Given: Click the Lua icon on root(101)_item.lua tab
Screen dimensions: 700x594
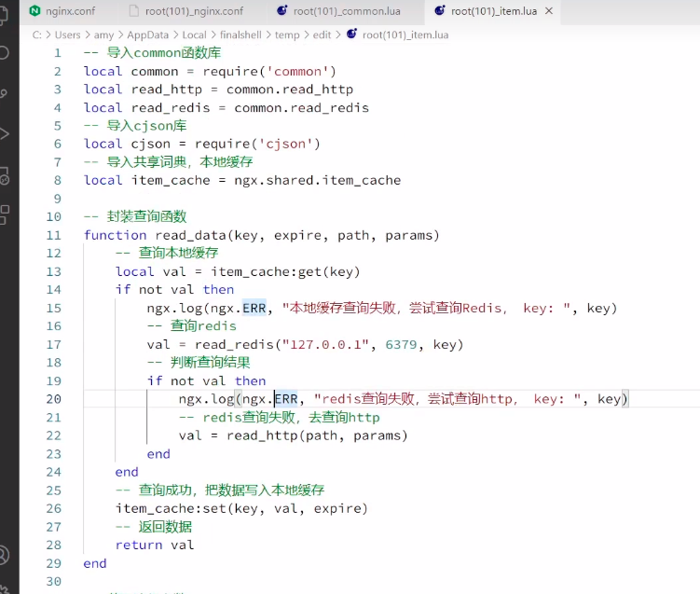Looking at the screenshot, I should click(440, 10).
